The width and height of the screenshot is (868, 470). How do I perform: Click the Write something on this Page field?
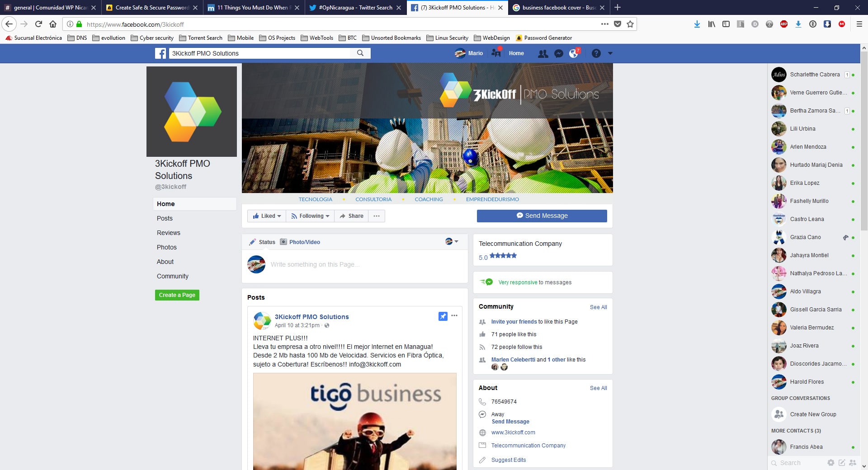coord(315,264)
